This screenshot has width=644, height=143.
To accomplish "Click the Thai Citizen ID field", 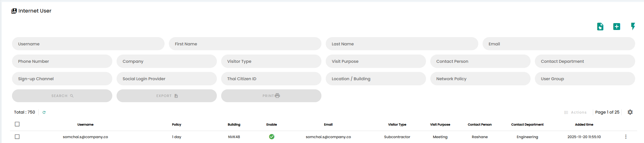I will [x=271, y=79].
